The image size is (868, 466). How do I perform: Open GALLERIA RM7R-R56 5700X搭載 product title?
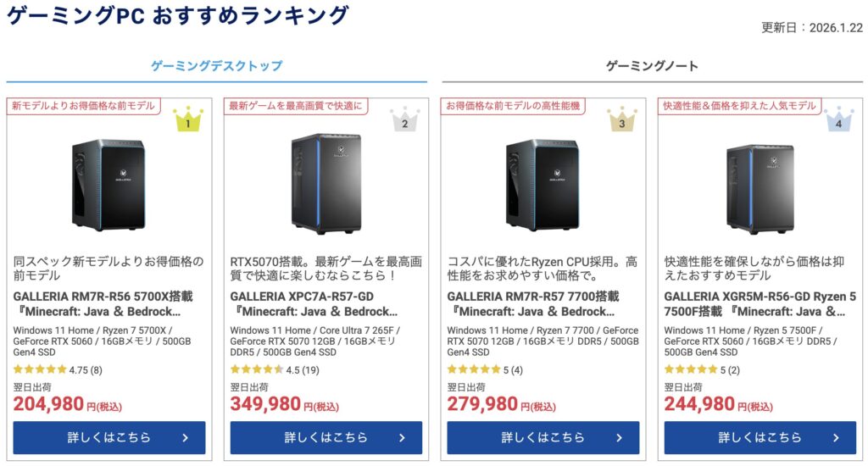click(103, 304)
